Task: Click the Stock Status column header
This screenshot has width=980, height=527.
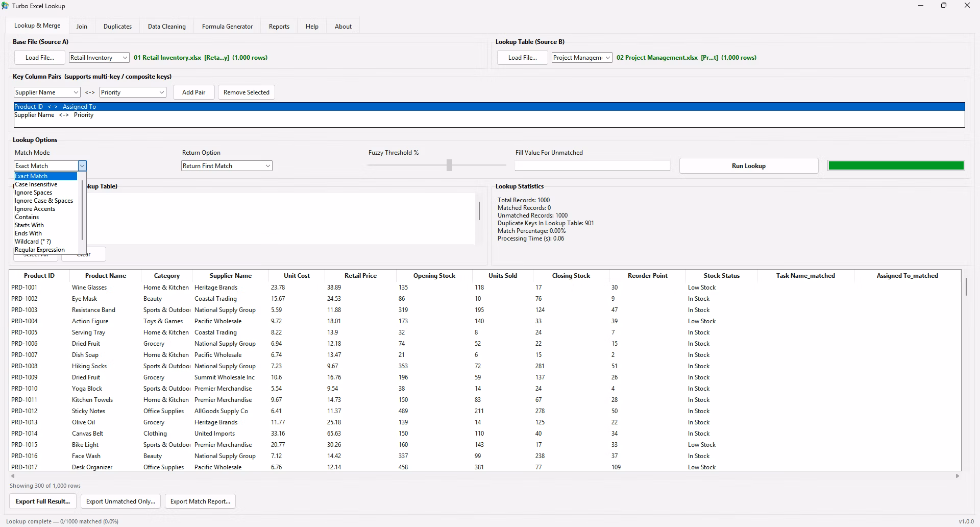Action: click(x=722, y=276)
